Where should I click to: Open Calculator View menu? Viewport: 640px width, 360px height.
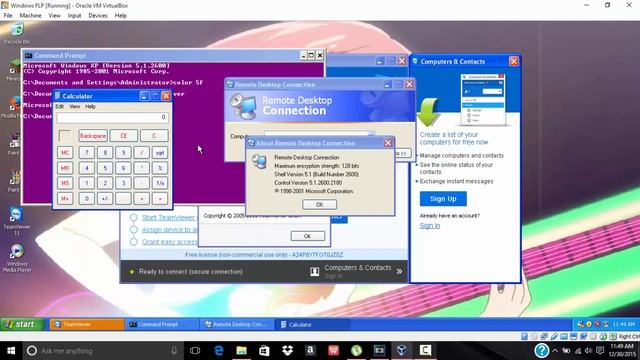[x=75, y=107]
